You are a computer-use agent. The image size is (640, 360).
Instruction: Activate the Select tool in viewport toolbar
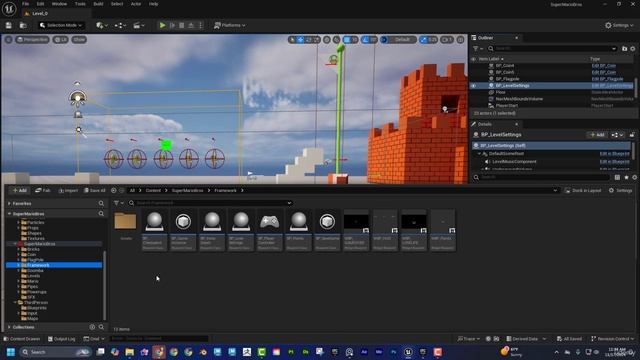click(x=292, y=40)
